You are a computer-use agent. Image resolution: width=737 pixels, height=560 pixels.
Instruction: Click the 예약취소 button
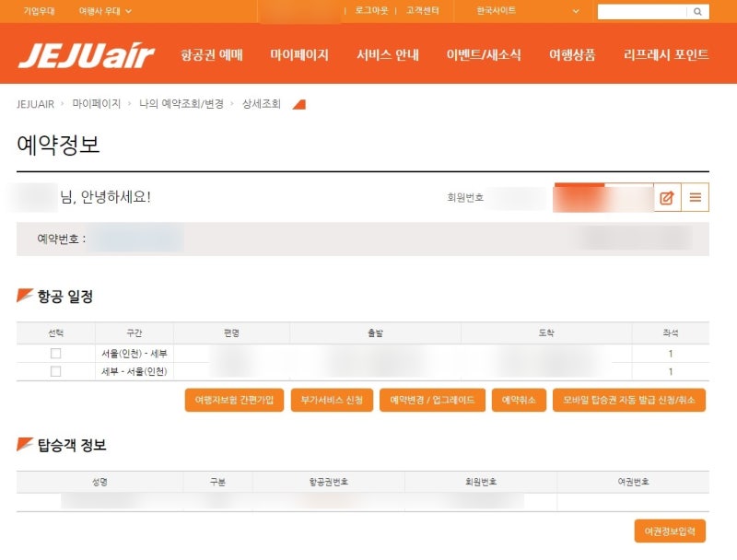(x=519, y=401)
